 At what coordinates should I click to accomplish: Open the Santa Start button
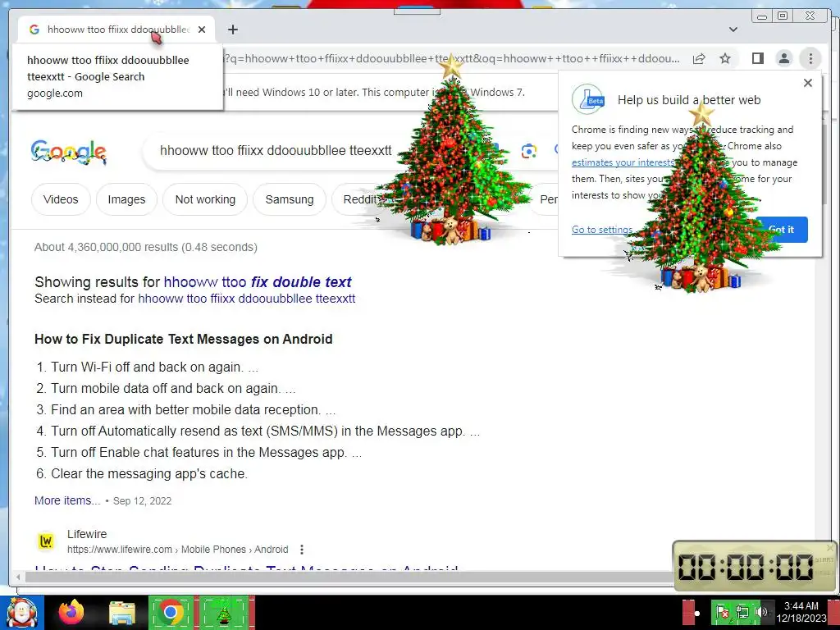[21, 613]
